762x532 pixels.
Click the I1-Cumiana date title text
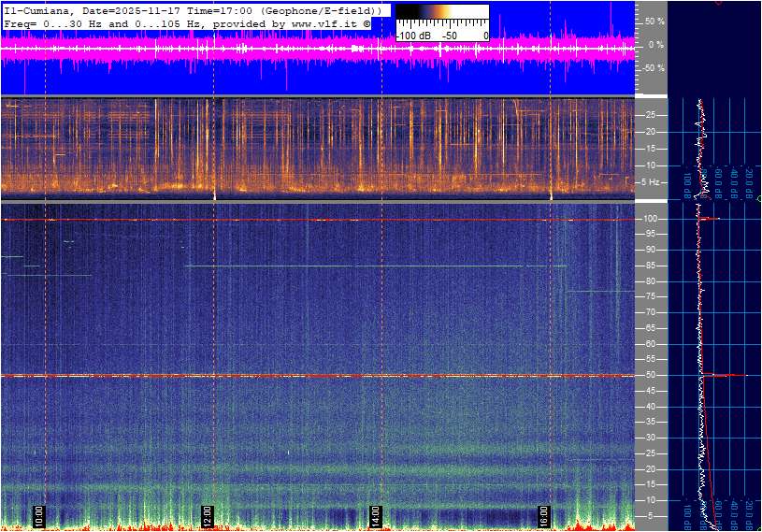coord(93,9)
